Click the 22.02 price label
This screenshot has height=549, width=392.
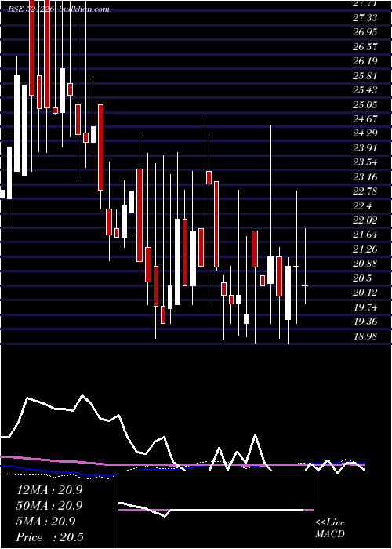click(365, 220)
